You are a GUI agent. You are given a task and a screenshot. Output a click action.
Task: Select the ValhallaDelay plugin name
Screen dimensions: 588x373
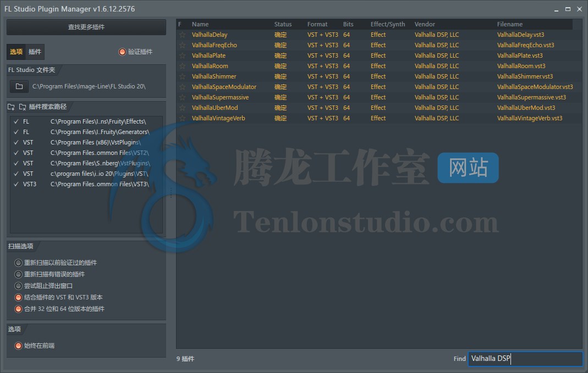point(209,35)
